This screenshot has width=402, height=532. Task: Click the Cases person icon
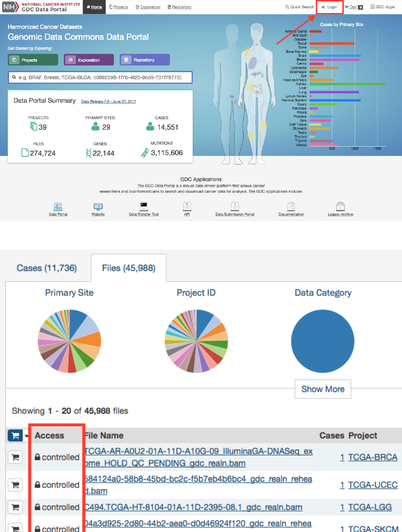150,126
